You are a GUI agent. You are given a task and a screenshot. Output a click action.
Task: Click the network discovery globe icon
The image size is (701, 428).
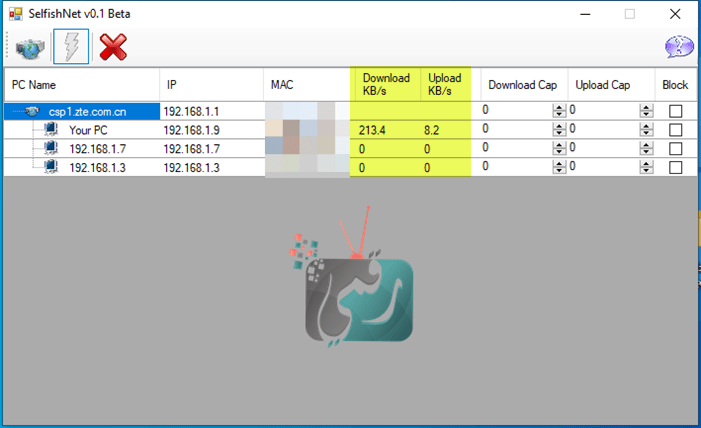coord(30,47)
